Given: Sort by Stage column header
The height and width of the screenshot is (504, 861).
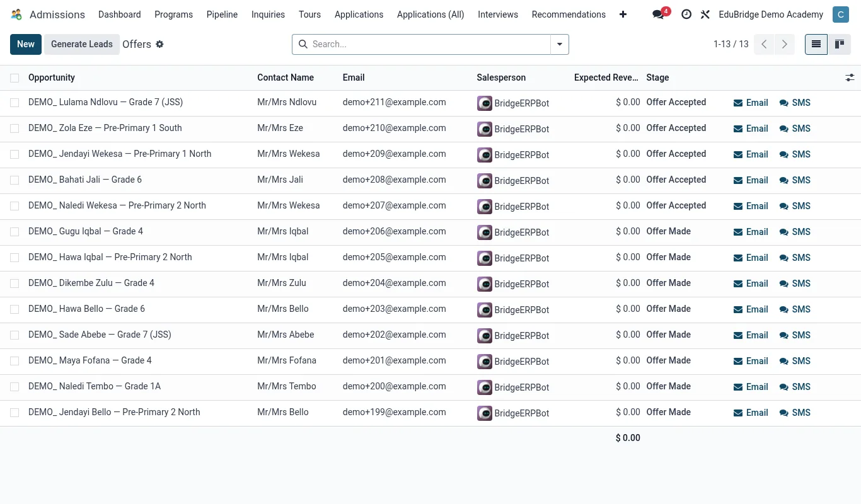Looking at the screenshot, I should pos(657,77).
